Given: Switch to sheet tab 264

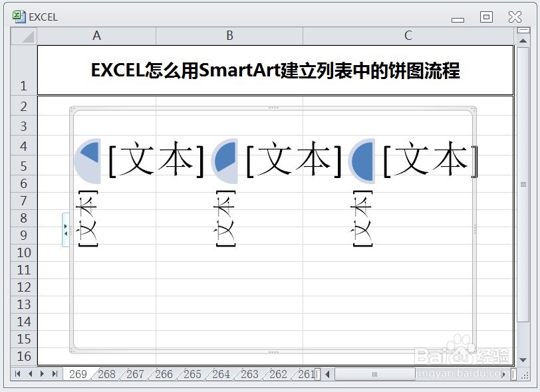Looking at the screenshot, I should (x=221, y=374).
